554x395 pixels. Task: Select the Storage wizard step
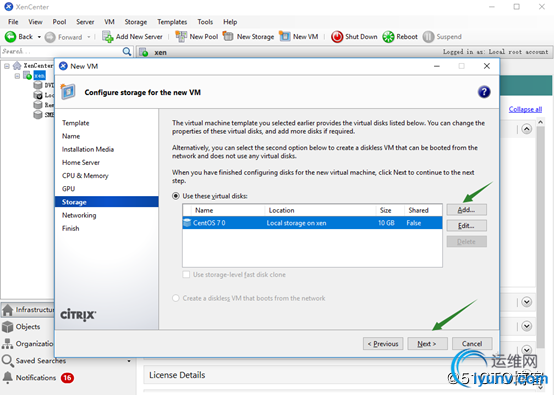point(107,202)
